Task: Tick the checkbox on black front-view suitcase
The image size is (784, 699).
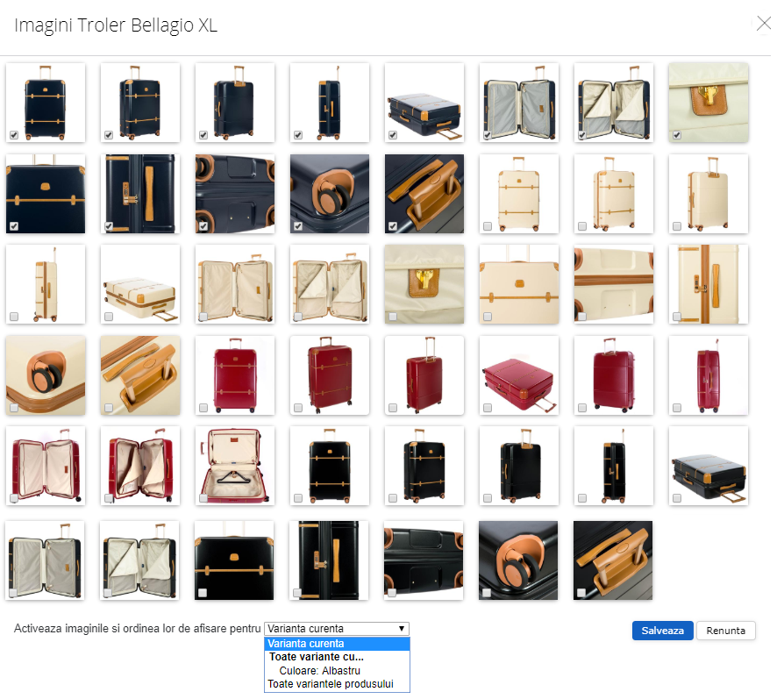Action: (298, 498)
